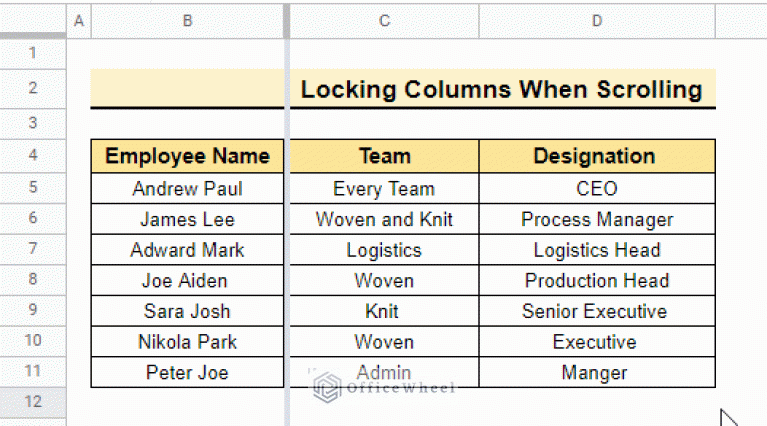This screenshot has height=426, width=767.
Task: Select column C header
Action: (384, 21)
